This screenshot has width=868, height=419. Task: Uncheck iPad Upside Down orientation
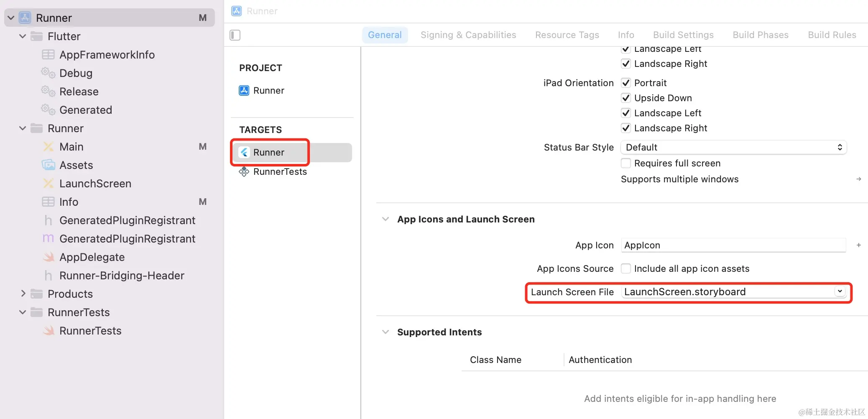626,98
